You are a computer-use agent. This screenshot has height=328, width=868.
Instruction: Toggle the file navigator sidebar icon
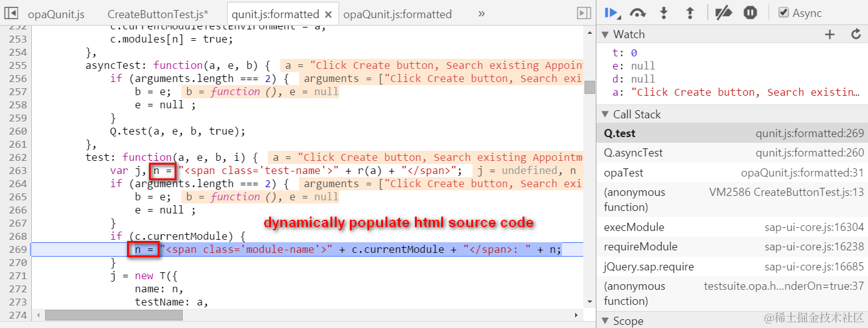click(x=12, y=13)
